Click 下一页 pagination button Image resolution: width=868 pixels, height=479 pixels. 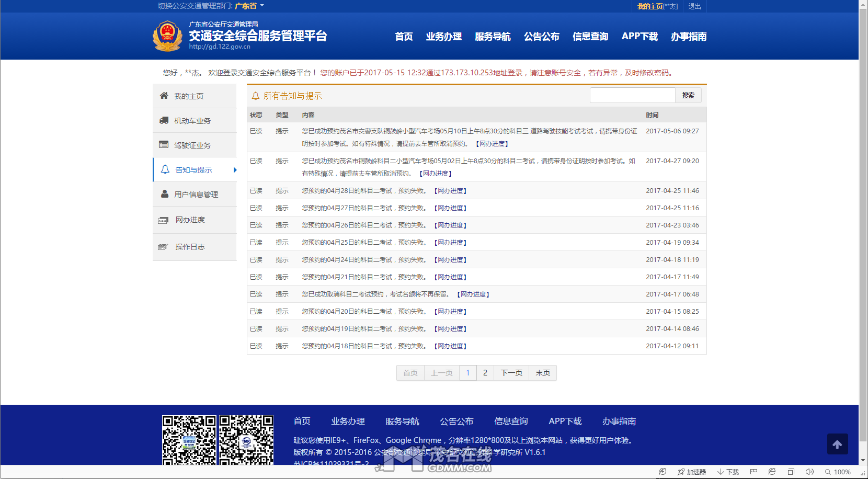click(x=511, y=373)
